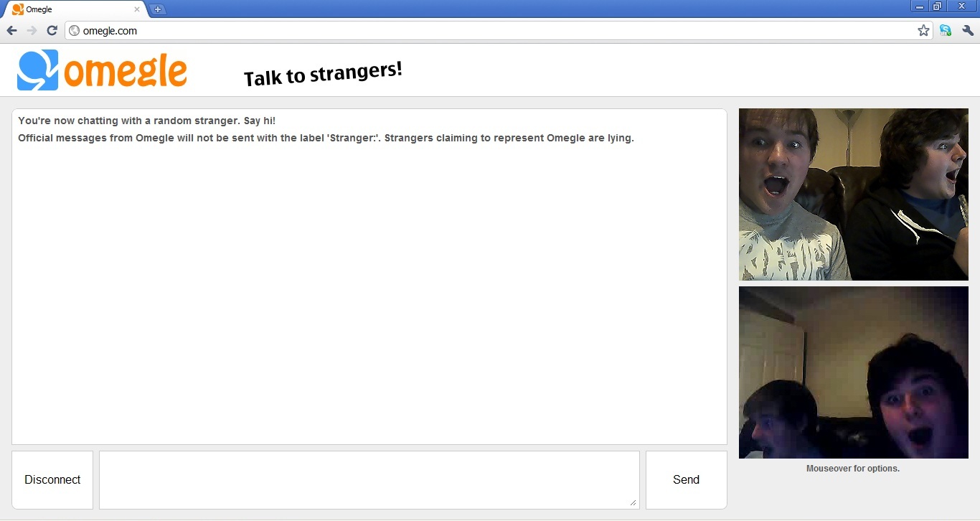980x521 pixels.
Task: Close the Omegle tab
Action: 137,9
